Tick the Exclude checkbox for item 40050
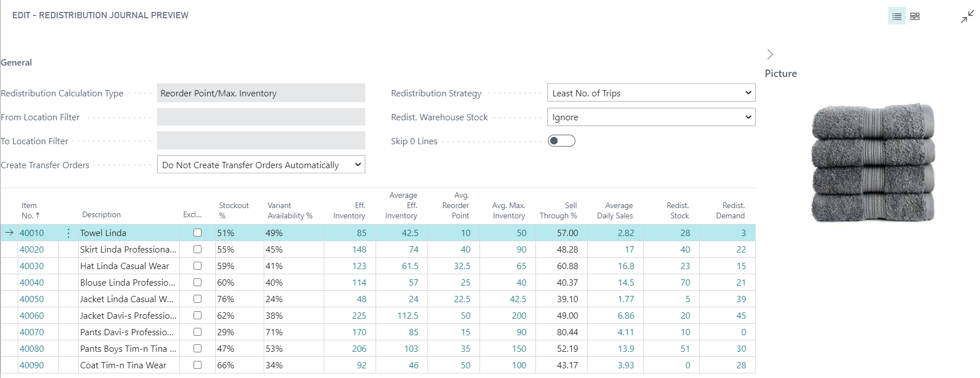980x378 pixels. (197, 299)
